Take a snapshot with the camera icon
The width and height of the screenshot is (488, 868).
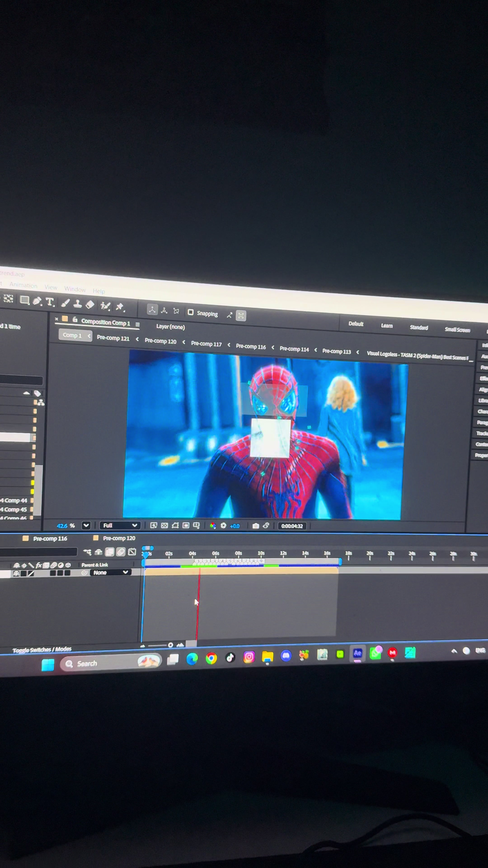pyautogui.click(x=256, y=526)
